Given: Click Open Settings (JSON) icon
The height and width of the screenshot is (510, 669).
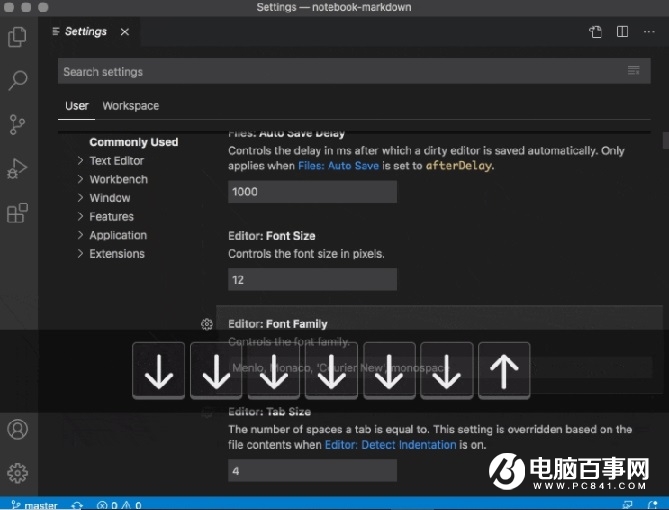Looking at the screenshot, I should tap(596, 32).
